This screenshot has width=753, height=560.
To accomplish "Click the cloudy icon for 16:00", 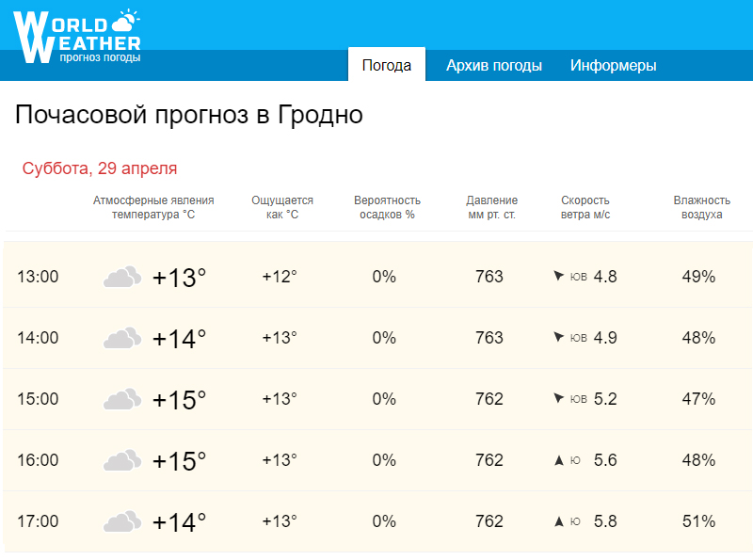I will click(122, 461).
